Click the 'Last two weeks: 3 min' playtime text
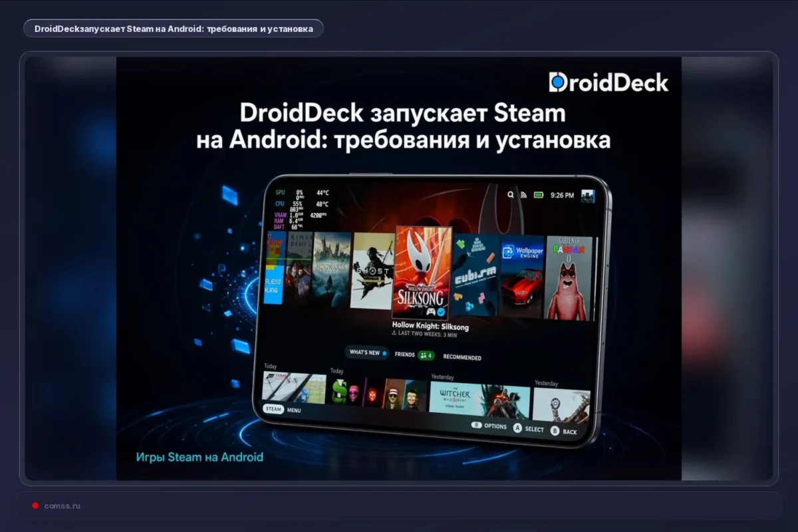 pos(423,335)
